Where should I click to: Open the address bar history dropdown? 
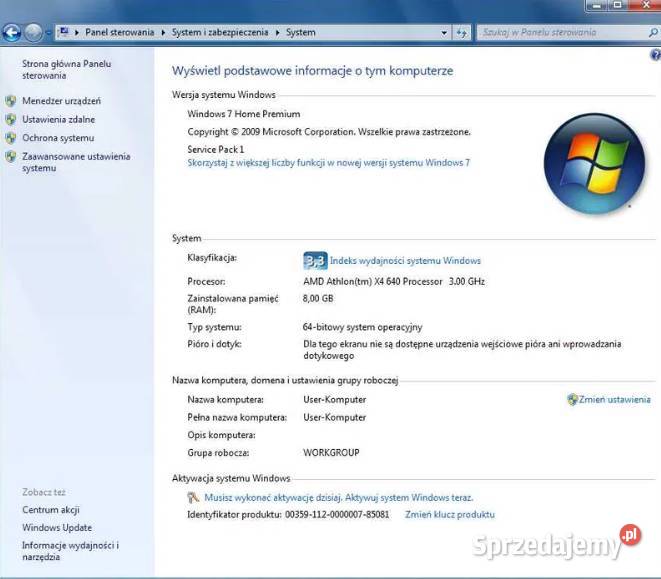444,32
